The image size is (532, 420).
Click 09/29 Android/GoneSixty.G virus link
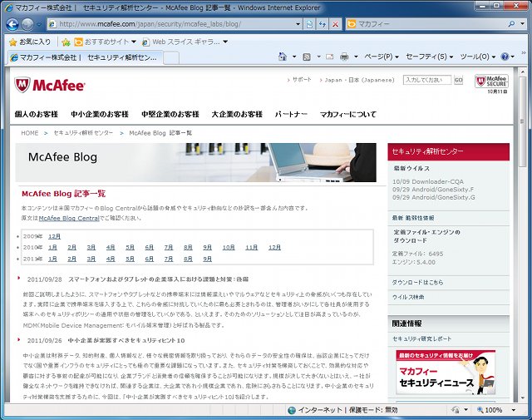tap(434, 197)
